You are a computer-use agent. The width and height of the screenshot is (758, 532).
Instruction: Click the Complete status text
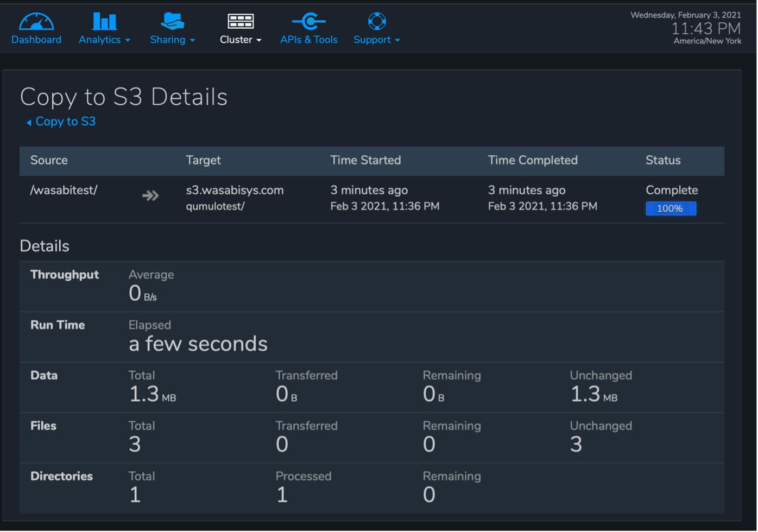[672, 190]
